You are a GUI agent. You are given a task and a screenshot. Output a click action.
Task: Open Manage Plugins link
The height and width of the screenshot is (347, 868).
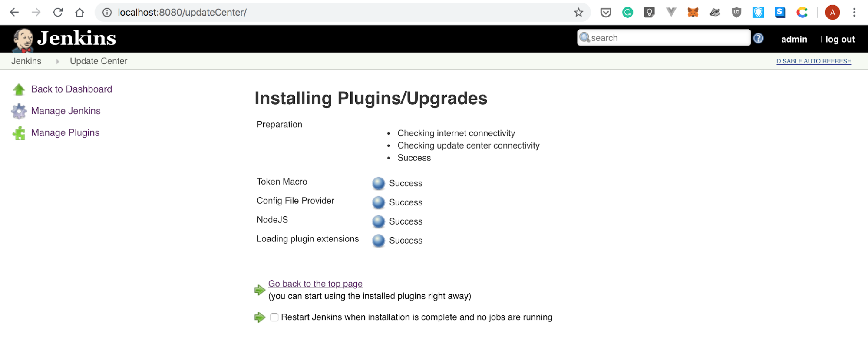pyautogui.click(x=66, y=132)
